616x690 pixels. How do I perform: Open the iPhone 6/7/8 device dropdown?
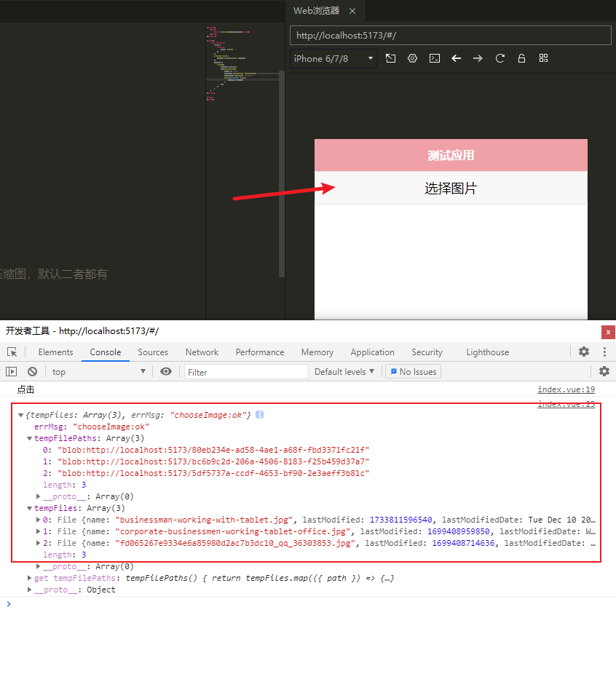click(x=333, y=58)
